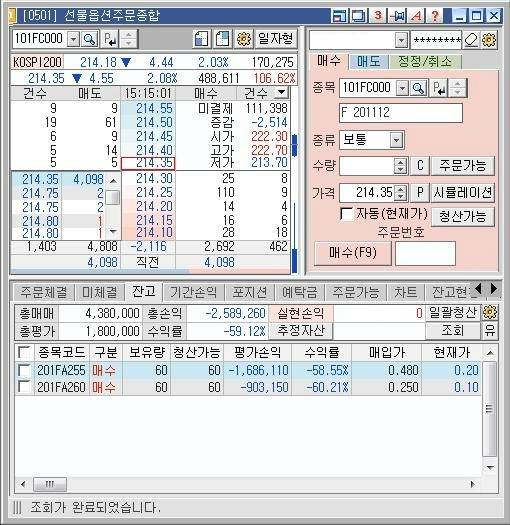Click the P return icon in order panel
510x525 pixels.
tap(439, 88)
